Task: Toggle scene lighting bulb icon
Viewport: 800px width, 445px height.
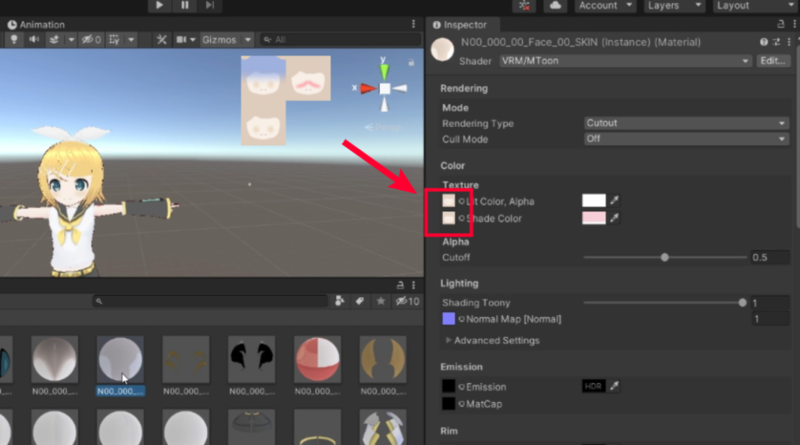Action: tap(14, 39)
